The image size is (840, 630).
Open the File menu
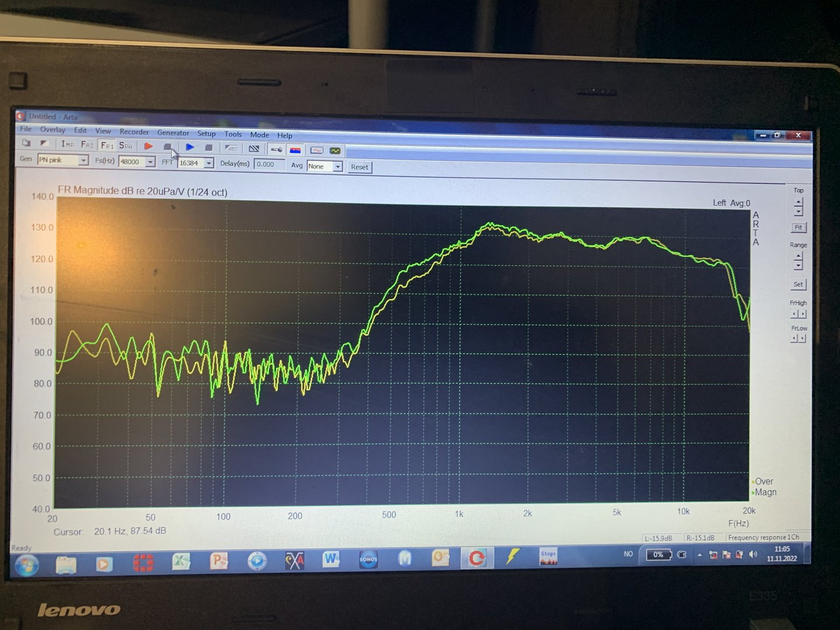coord(26,129)
